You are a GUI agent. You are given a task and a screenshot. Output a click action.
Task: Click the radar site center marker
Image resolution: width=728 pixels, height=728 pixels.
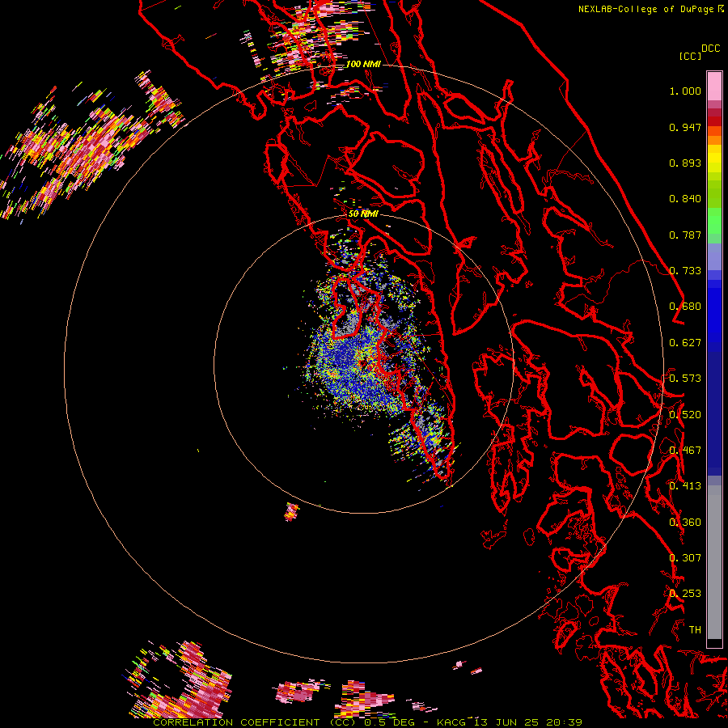362,363
